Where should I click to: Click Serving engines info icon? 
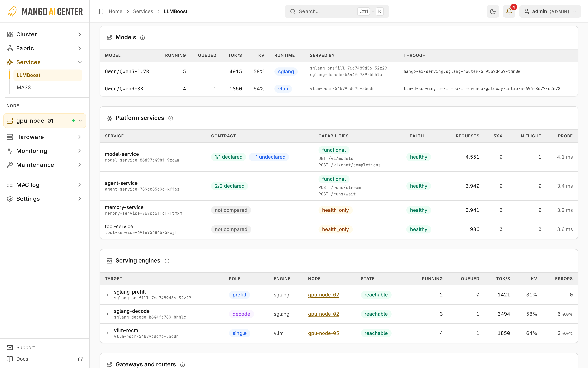167,261
